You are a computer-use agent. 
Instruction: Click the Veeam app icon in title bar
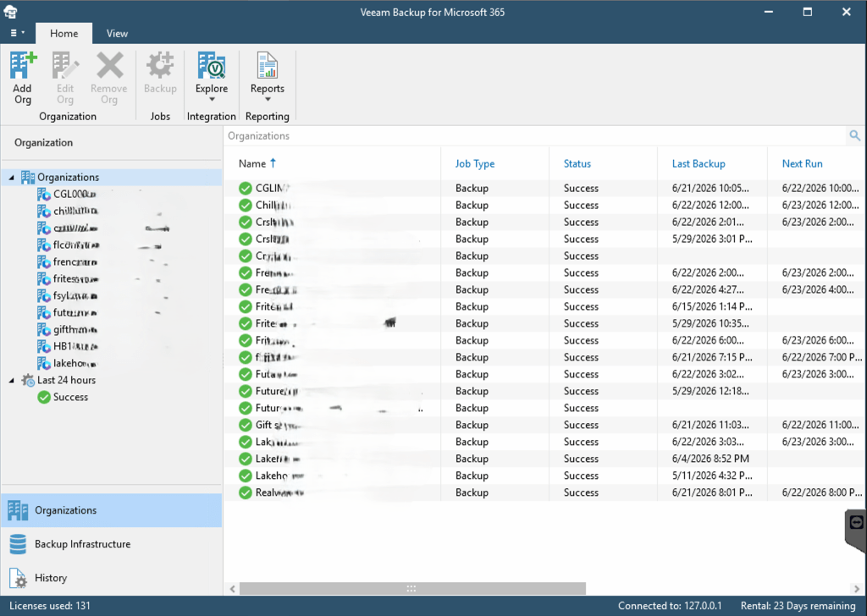click(11, 12)
